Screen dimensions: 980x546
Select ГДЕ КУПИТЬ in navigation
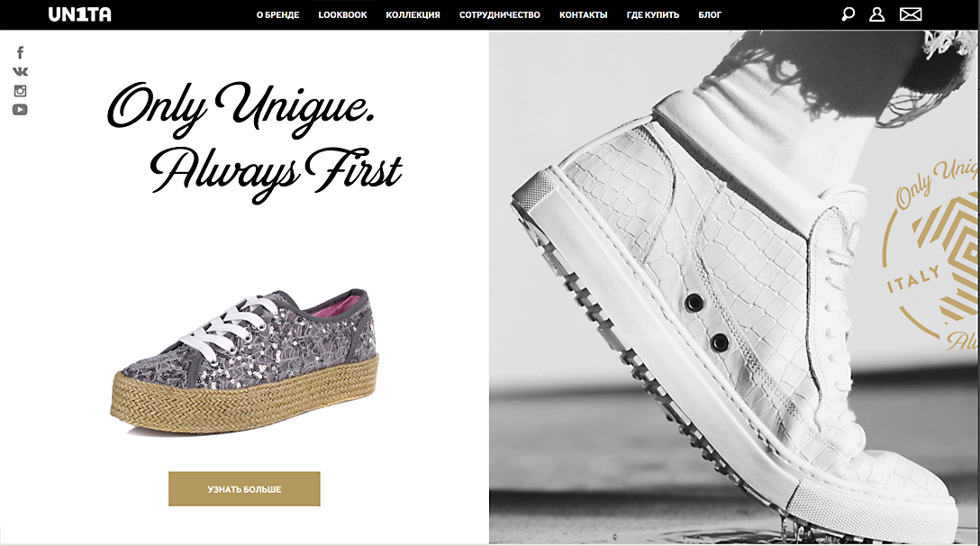pyautogui.click(x=652, y=15)
